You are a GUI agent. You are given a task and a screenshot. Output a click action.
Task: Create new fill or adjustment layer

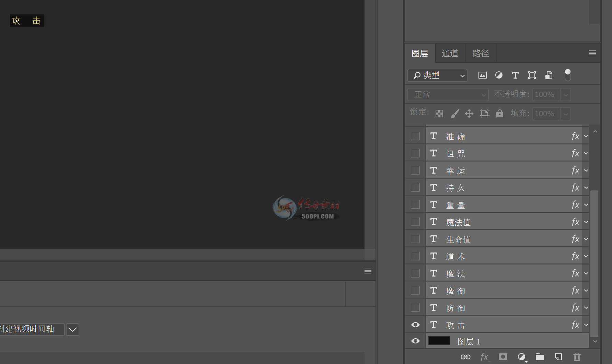[521, 357]
